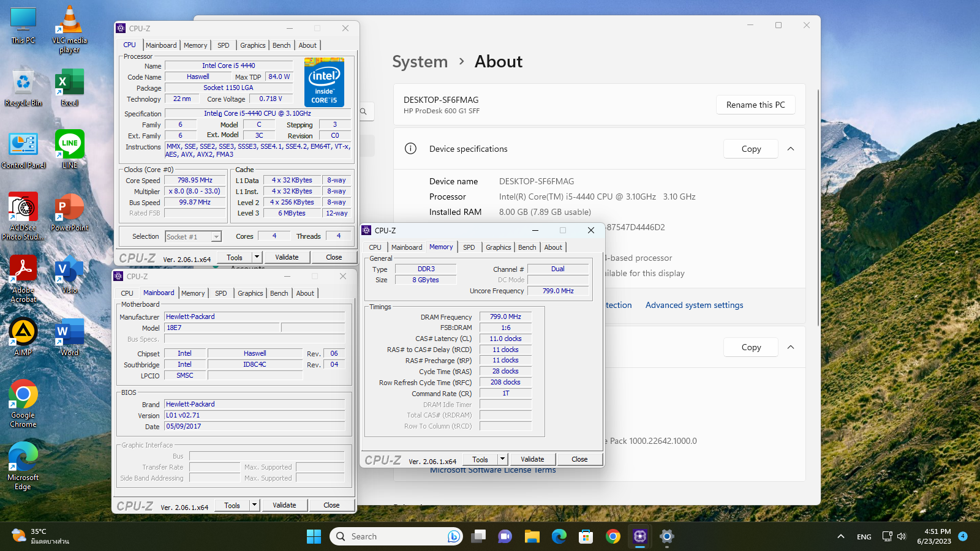This screenshot has width=980, height=551.
Task: Click the CPU-Z icon in the taskbar
Action: [x=640, y=536]
